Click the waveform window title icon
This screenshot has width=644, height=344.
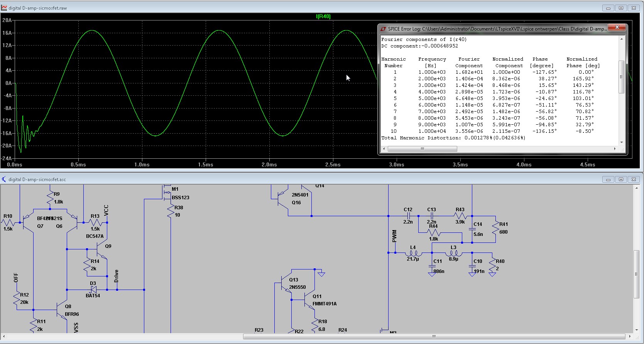point(4,8)
